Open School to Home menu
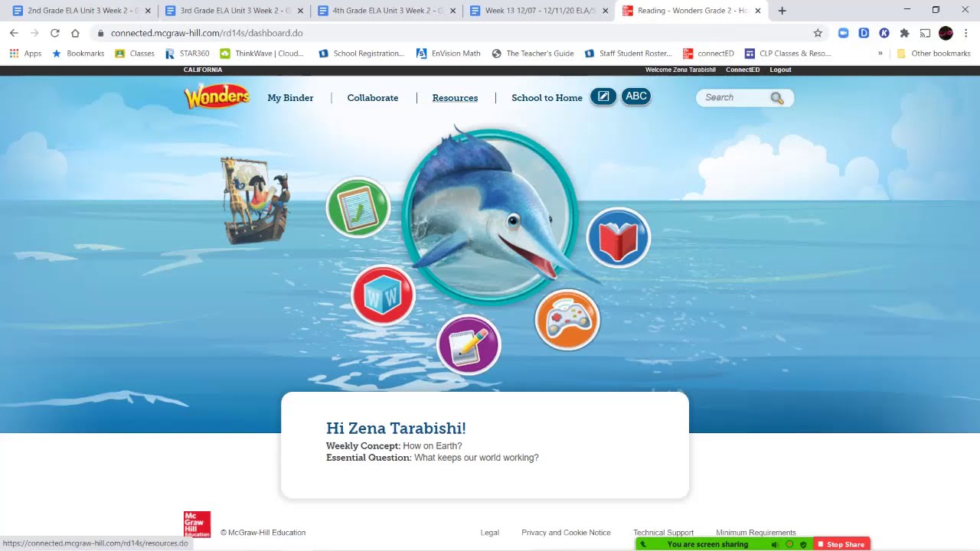 click(x=547, y=98)
